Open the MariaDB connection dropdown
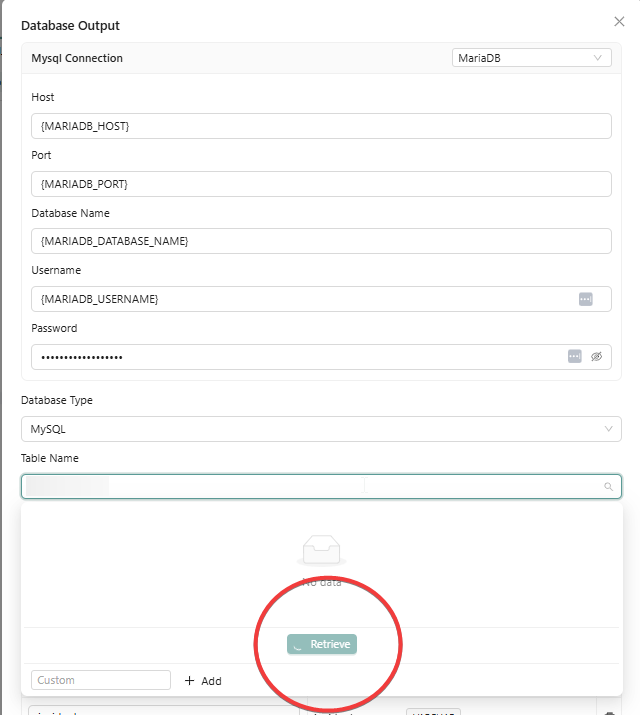Screen dimensions: 640x715 pos(531,58)
